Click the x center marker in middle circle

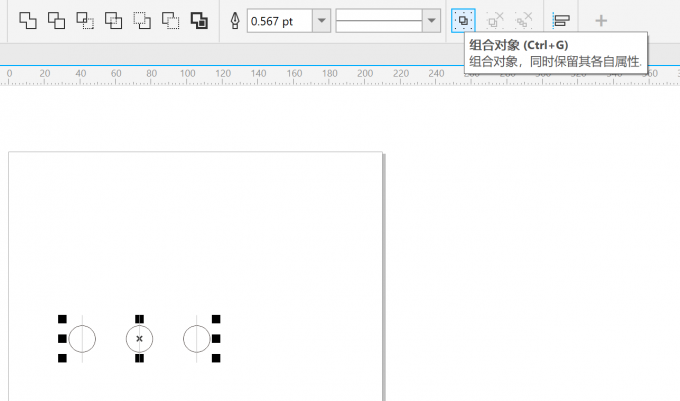click(139, 339)
